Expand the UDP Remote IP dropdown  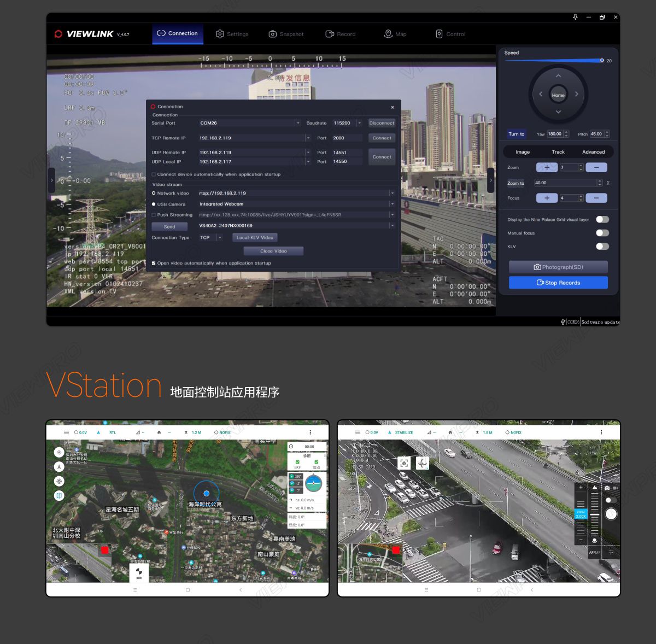308,153
